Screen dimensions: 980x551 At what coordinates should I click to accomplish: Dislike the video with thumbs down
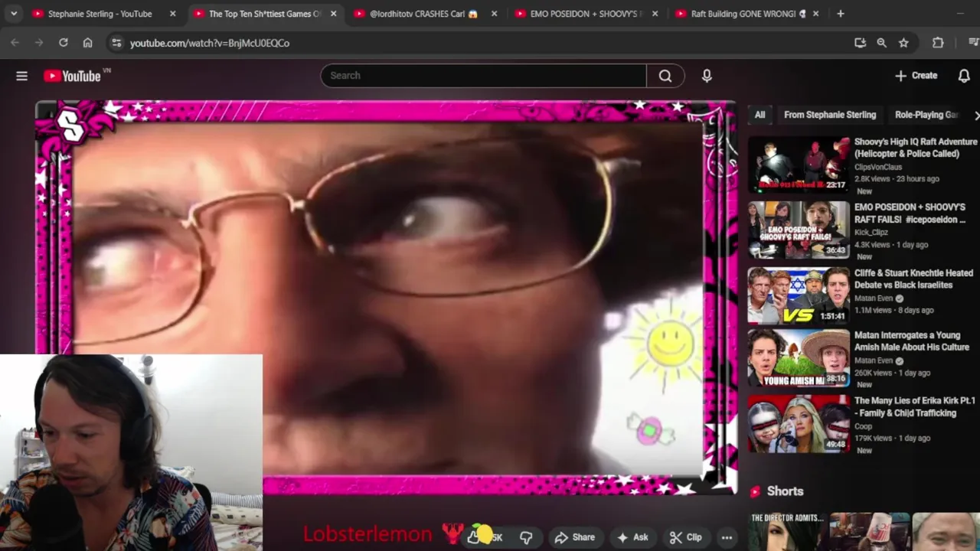pos(526,537)
